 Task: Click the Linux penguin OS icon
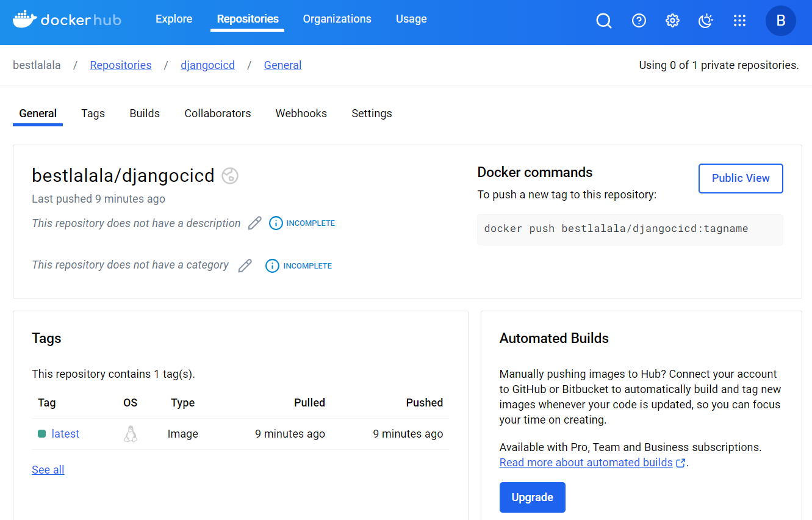131,434
